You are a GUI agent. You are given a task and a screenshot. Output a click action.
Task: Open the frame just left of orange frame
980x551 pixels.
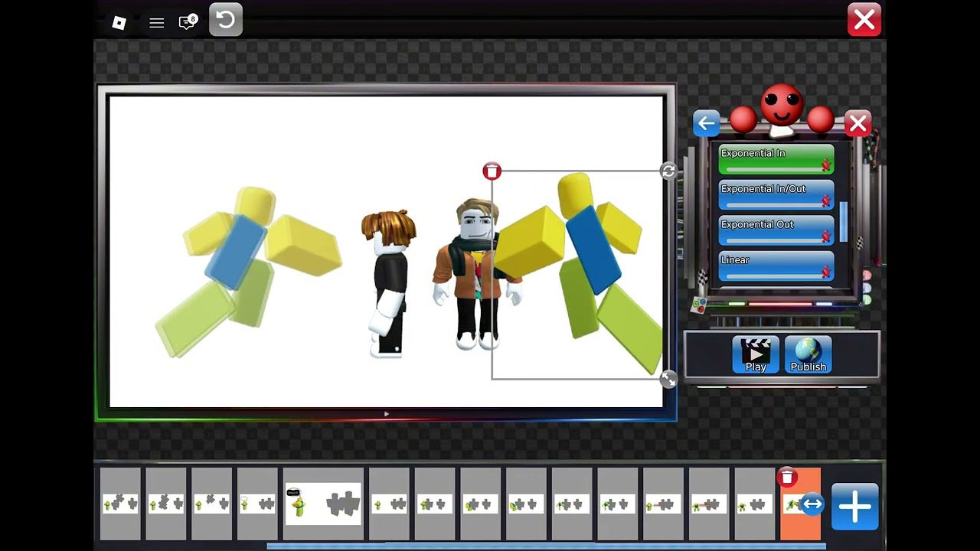pos(755,504)
